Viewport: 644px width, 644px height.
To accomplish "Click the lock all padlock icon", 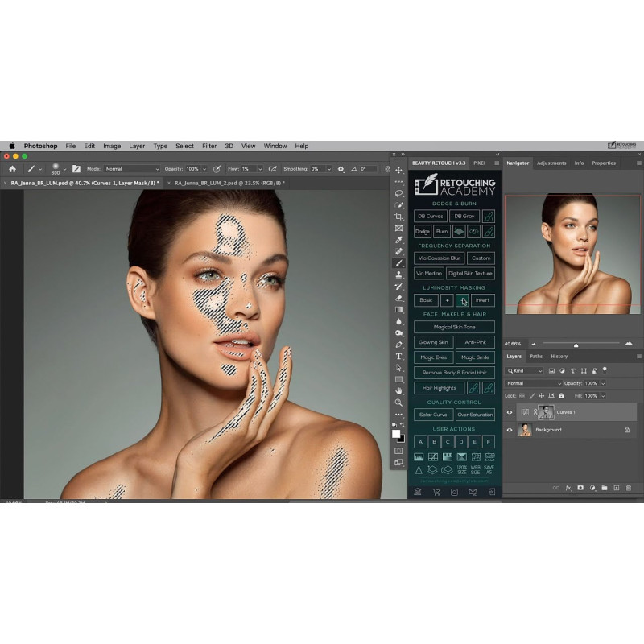I will pyautogui.click(x=560, y=396).
